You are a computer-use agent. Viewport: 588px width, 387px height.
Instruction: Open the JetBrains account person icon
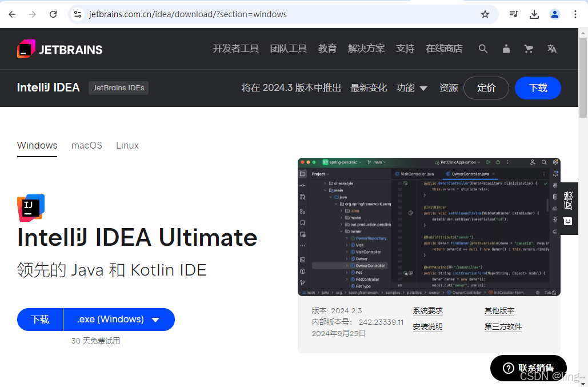click(x=506, y=49)
